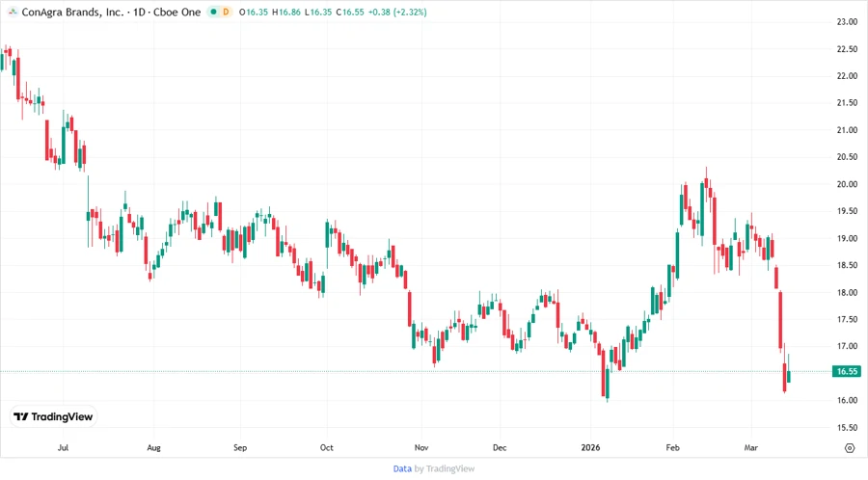Click the Mar label on time axis
This screenshot has width=868, height=480.
click(x=751, y=448)
